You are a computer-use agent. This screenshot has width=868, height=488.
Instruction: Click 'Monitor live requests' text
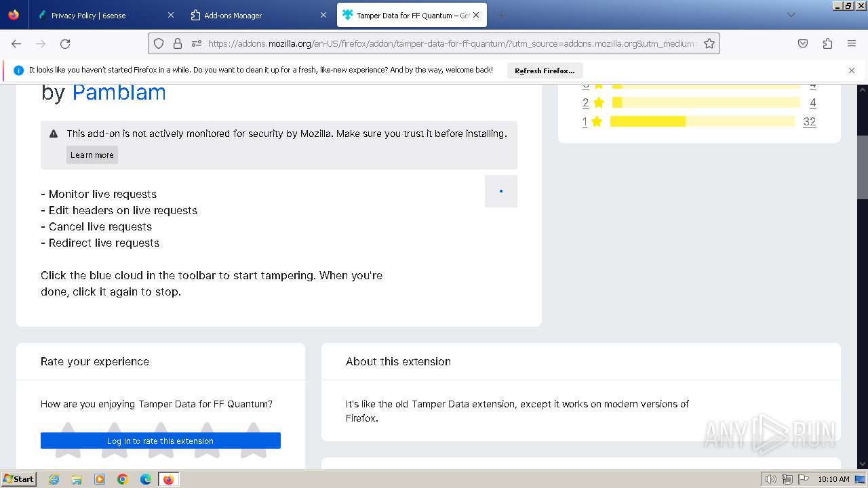coord(102,194)
